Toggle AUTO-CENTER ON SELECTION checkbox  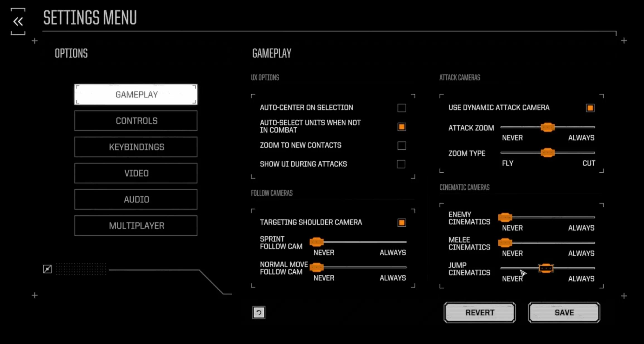click(x=401, y=107)
